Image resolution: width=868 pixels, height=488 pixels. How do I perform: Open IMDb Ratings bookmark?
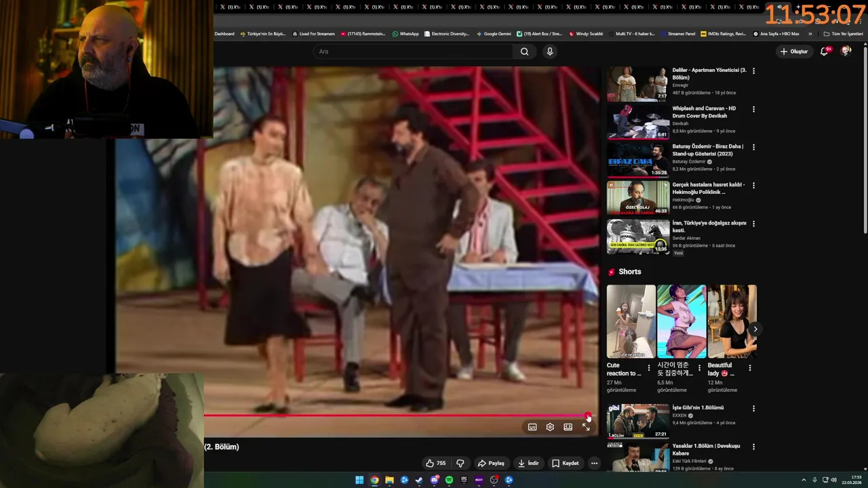tap(723, 33)
